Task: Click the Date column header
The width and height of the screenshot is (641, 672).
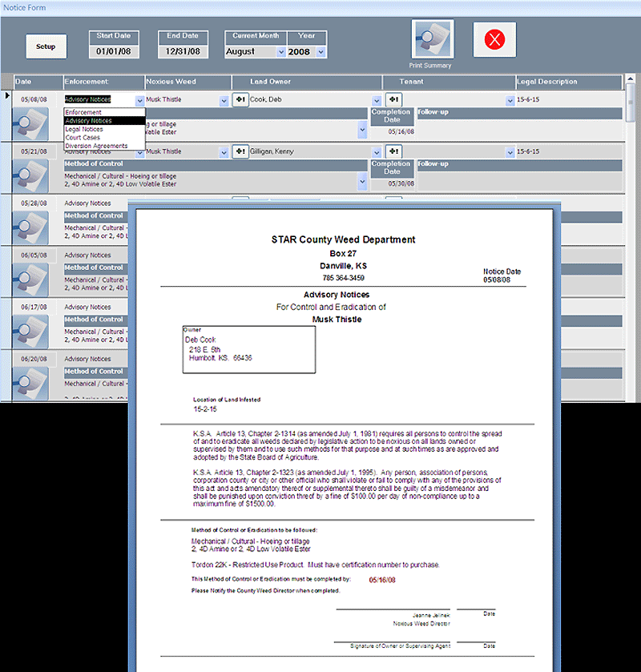Action: click(38, 82)
